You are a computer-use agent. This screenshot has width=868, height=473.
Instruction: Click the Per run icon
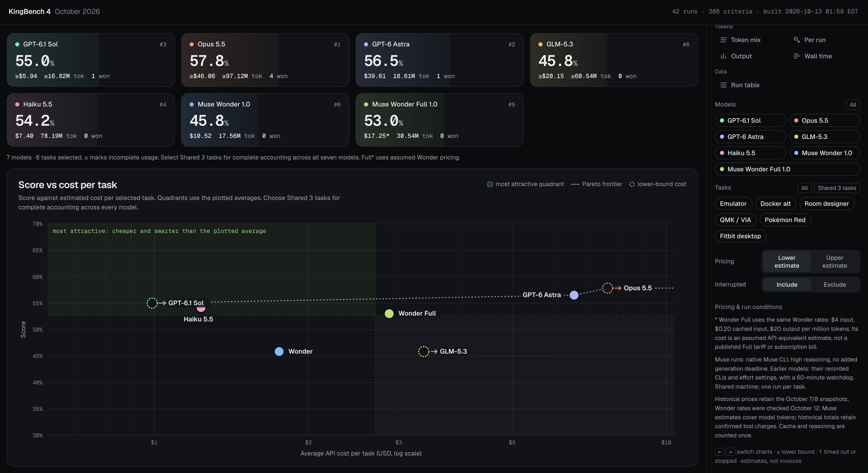797,40
